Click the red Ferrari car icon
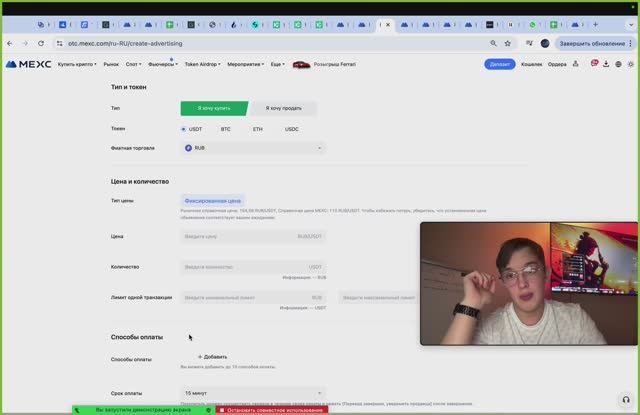The image size is (640, 415). click(x=302, y=64)
